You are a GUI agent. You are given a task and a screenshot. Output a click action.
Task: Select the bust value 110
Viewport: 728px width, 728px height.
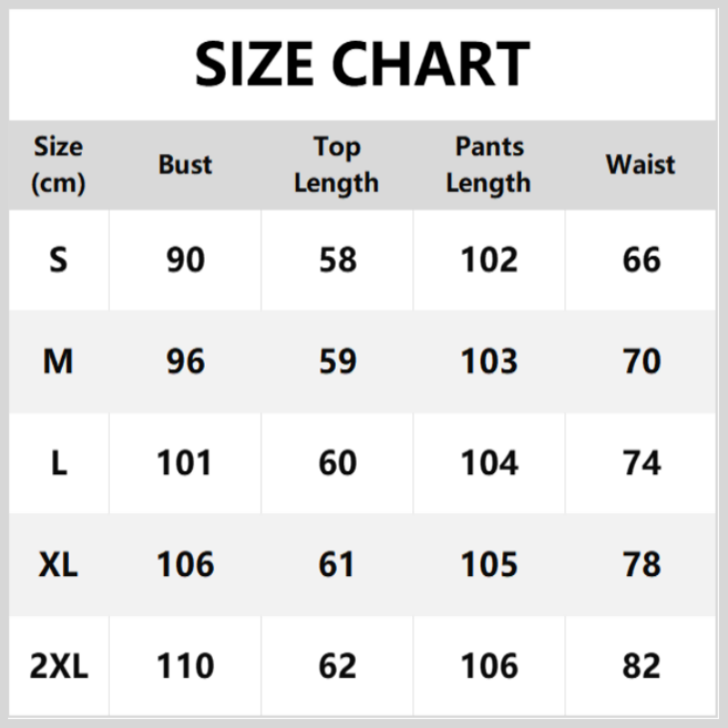(x=186, y=667)
